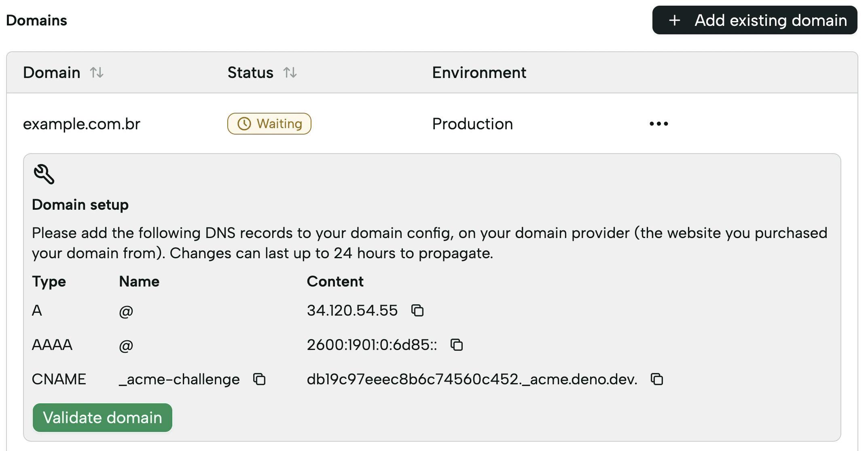Click the copy icon next to 34.120.54.55
Screen dimensions: 868x451
(417, 311)
